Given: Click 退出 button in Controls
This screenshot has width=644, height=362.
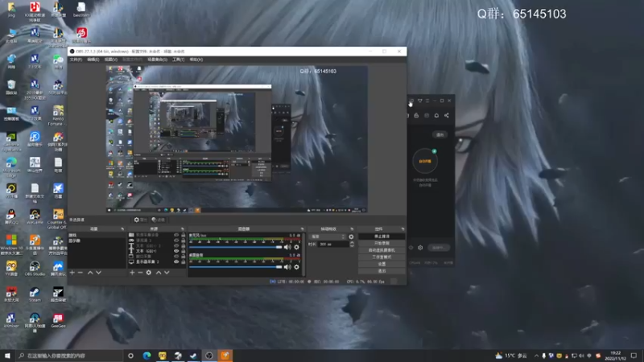Looking at the screenshot, I should coord(382,271).
